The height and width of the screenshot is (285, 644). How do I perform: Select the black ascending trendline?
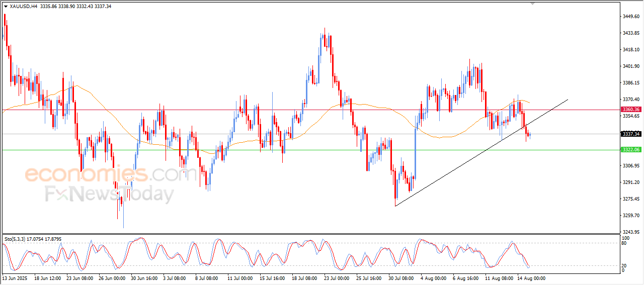click(481, 153)
